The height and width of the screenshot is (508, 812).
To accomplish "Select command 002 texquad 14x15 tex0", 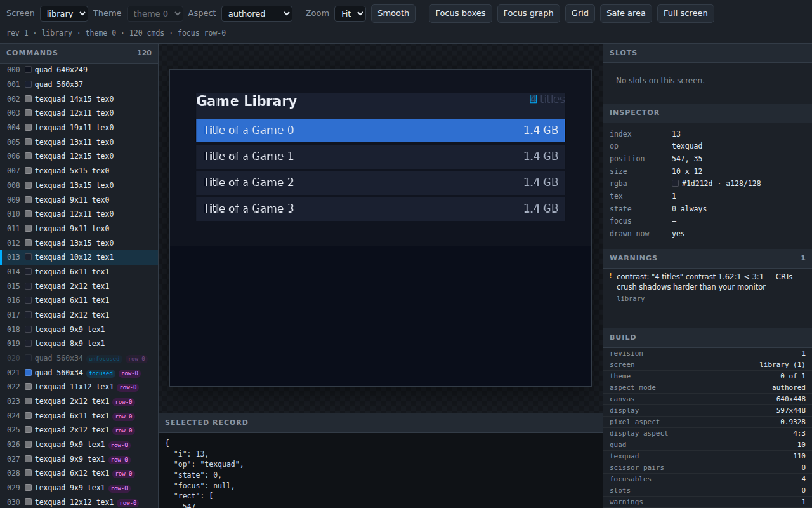I will 79,99.
